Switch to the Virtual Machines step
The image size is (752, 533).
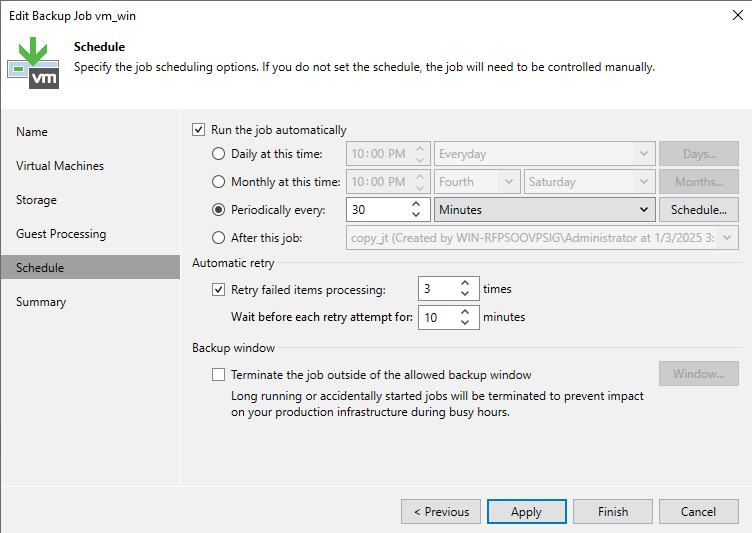click(x=60, y=166)
